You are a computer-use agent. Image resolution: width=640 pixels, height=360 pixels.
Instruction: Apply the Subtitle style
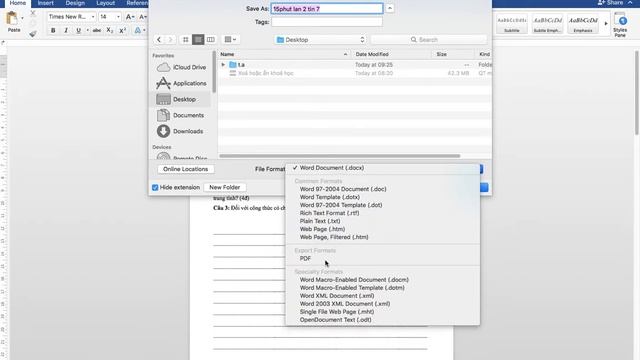(512, 24)
